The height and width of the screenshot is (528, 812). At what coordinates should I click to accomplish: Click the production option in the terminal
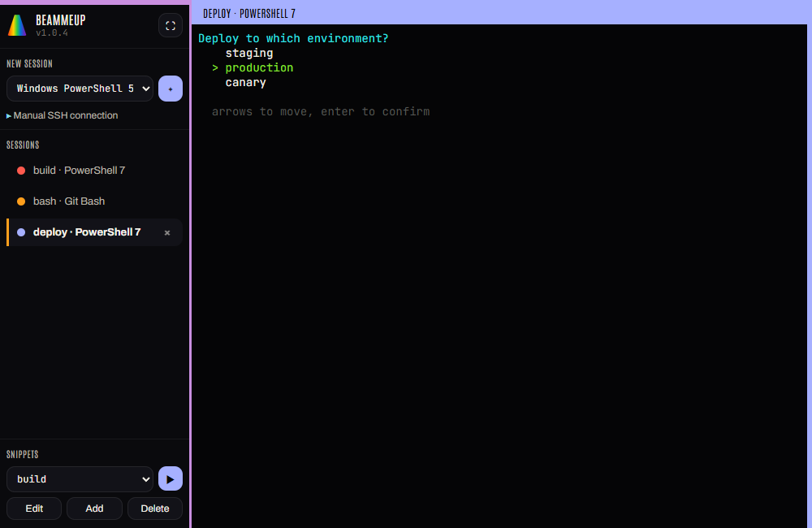tap(259, 68)
